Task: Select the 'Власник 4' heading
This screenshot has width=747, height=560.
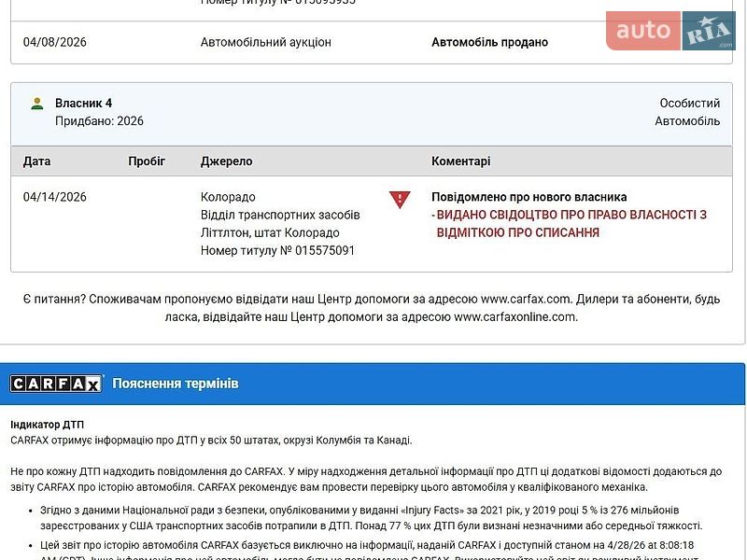Action: pos(83,103)
